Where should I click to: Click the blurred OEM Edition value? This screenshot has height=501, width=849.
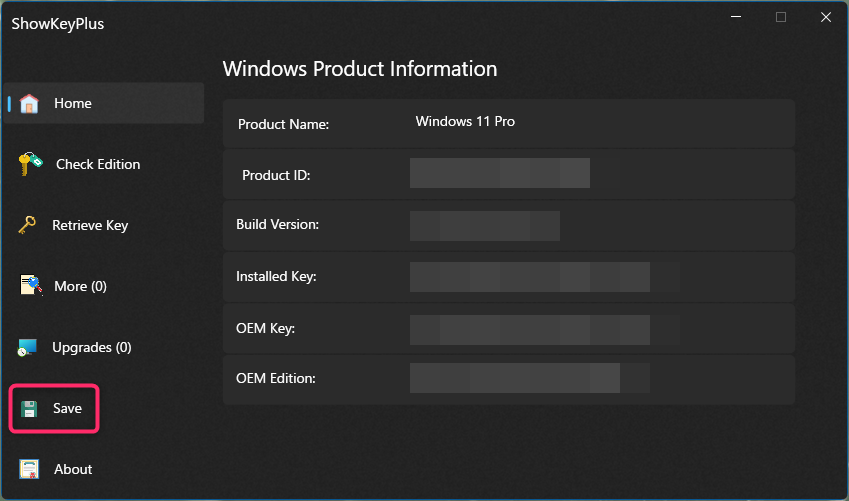[515, 378]
